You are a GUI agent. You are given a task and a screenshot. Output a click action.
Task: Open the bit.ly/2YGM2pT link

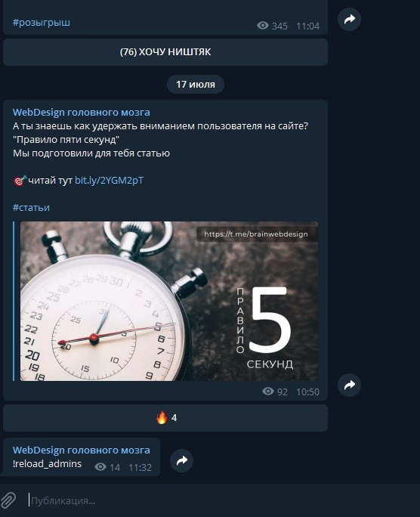109,181
